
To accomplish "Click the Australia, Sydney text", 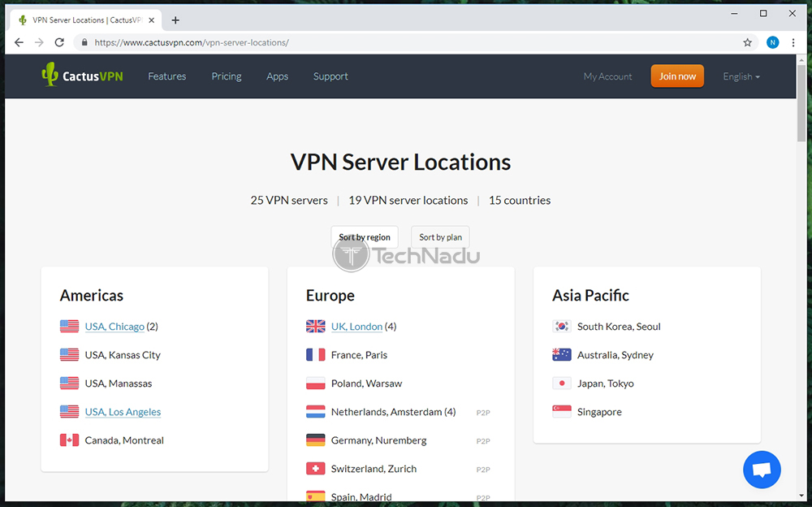I will (x=615, y=355).
